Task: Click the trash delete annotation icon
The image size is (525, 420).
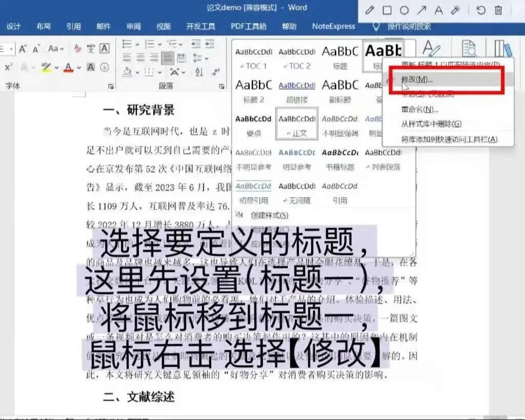Action: pos(498,10)
